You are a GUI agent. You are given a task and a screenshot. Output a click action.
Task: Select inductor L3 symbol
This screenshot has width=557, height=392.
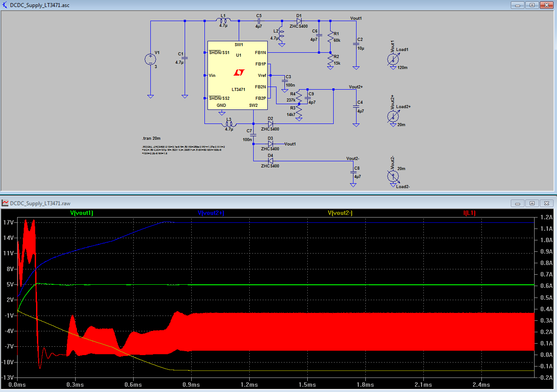(229, 124)
